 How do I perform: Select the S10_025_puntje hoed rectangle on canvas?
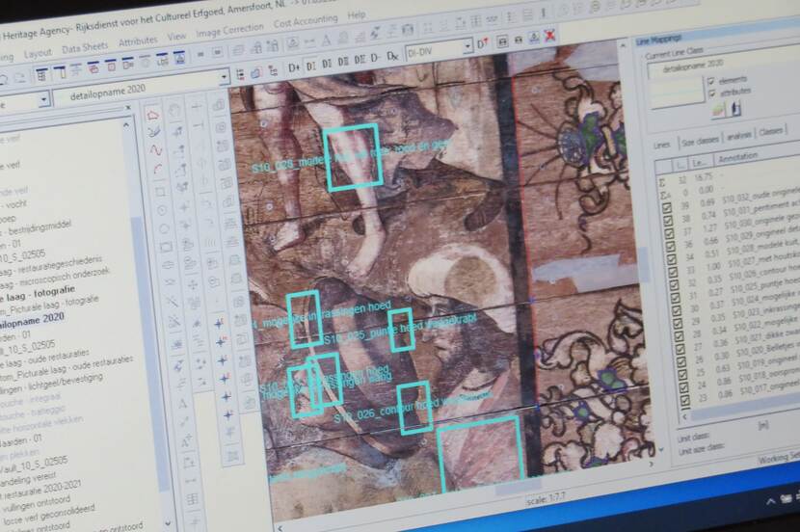402,330
